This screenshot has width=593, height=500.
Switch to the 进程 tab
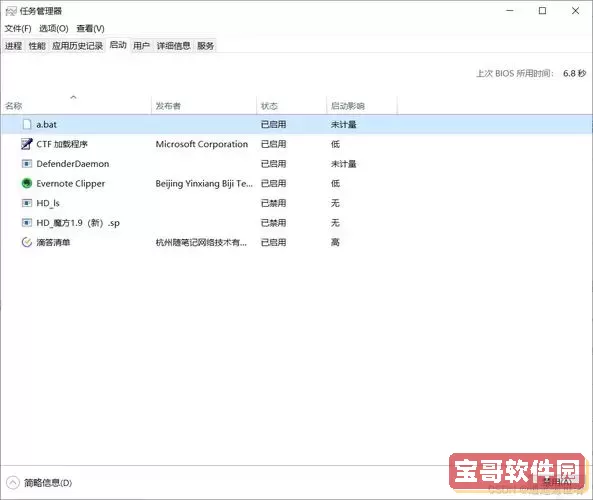pyautogui.click(x=13, y=46)
